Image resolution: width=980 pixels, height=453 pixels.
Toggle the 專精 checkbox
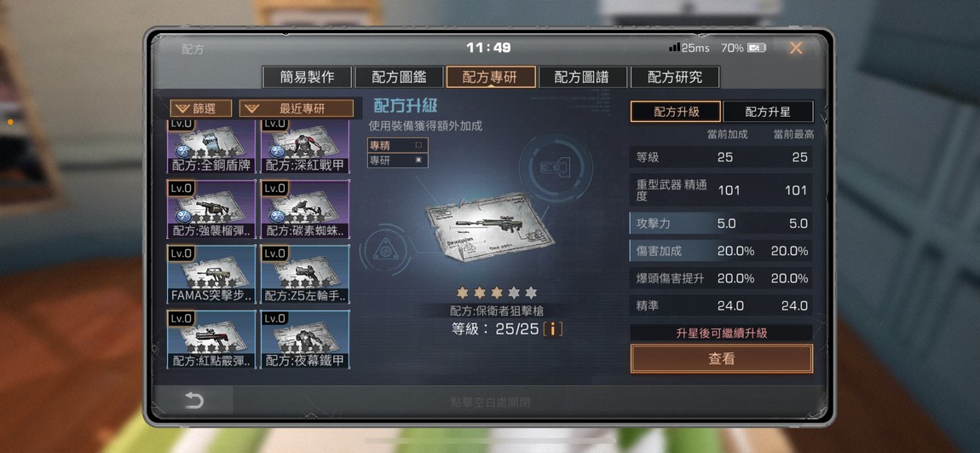[x=418, y=144]
